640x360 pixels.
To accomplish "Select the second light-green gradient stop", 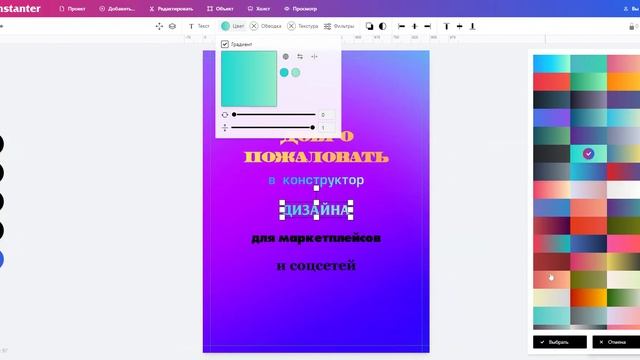I will click(296, 73).
